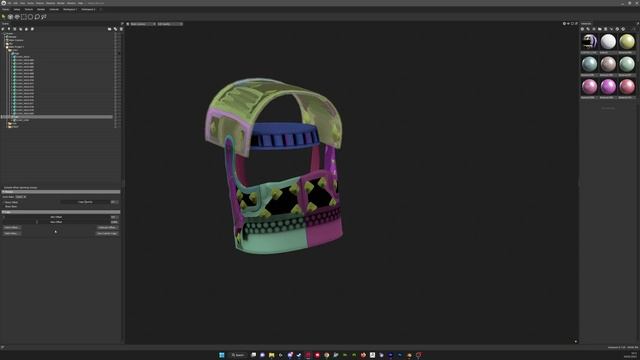
Task: Click the 3D cube tool icon
Action: (10, 17)
